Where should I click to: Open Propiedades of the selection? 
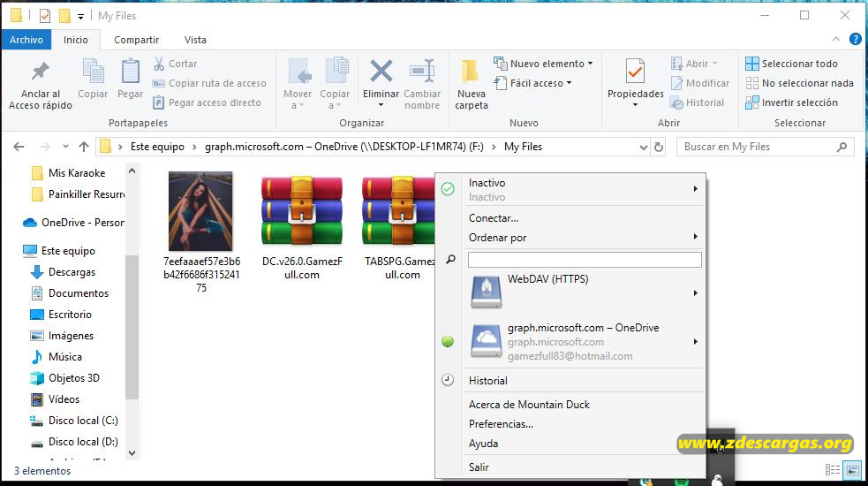[635, 81]
